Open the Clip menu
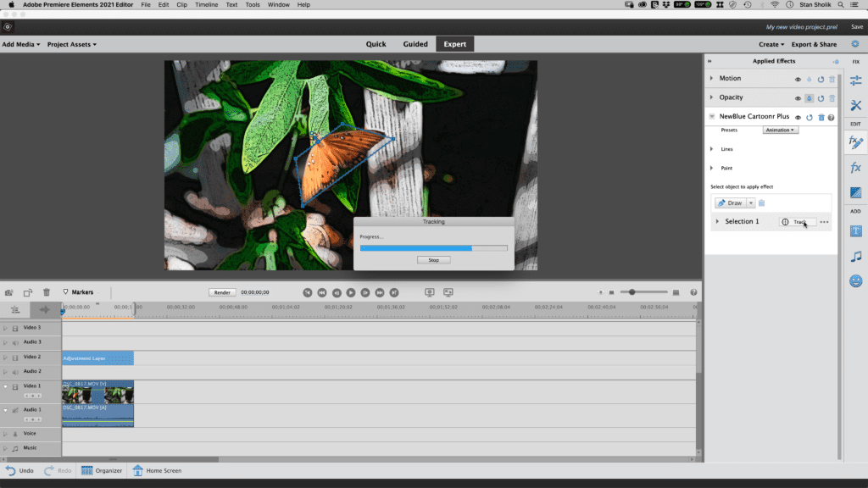Viewport: 868px width, 488px height. tap(181, 4)
